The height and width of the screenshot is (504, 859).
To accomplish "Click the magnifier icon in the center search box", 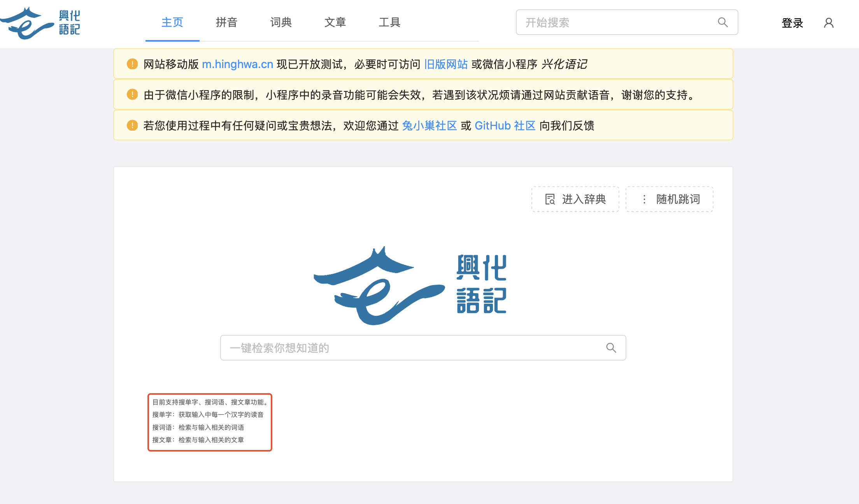I will pos(611,348).
